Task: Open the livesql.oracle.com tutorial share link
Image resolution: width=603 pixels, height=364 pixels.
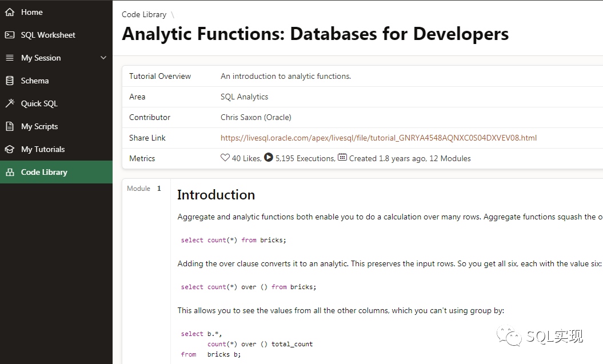Action: click(378, 138)
